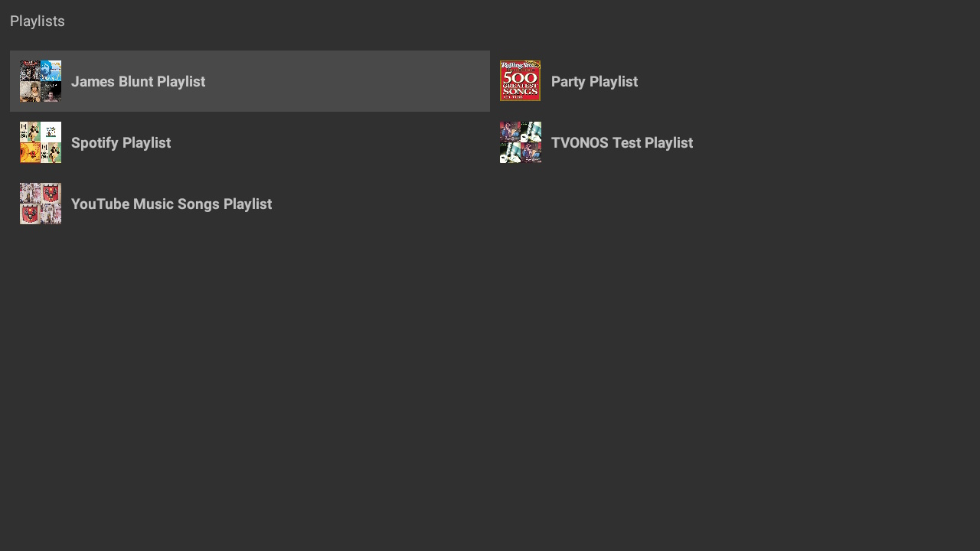This screenshot has width=980, height=551.
Task: Open the Spotify Playlist text entry
Action: coord(121,142)
